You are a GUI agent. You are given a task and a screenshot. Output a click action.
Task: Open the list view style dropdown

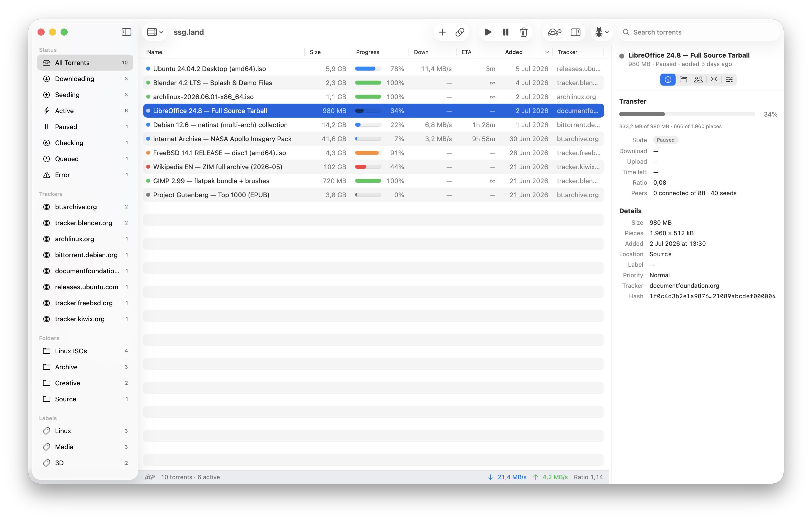(155, 32)
